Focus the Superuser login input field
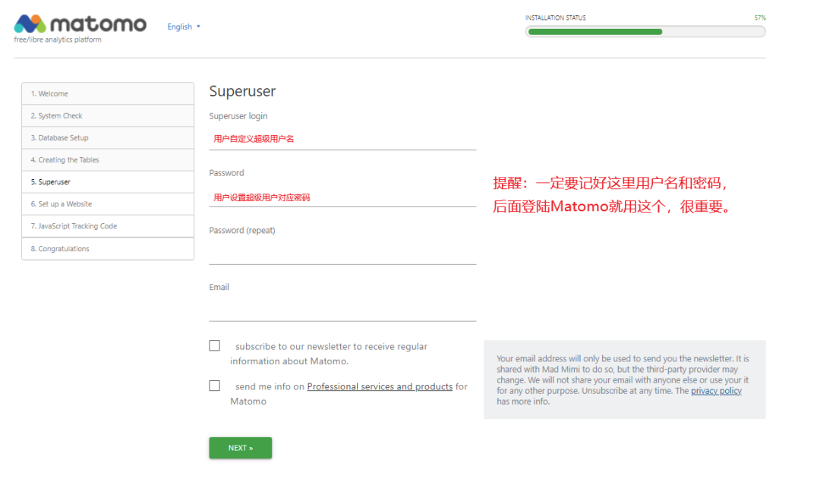The width and height of the screenshot is (820, 504). 342,139
